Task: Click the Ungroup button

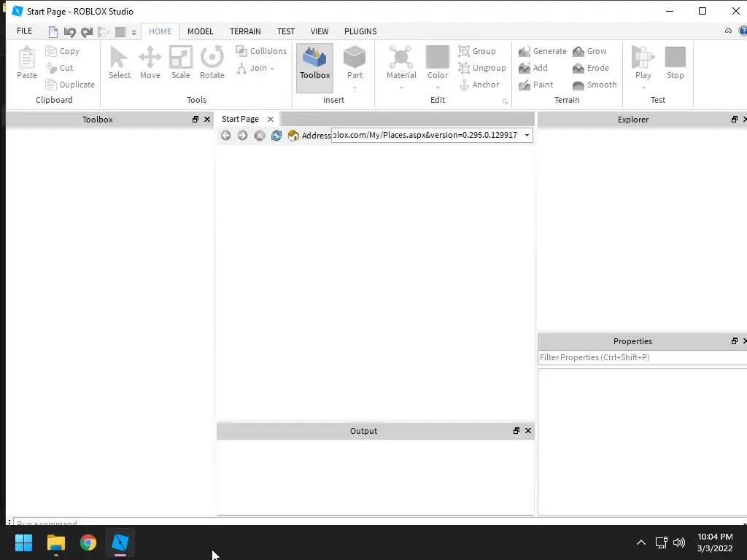Action: tap(481, 68)
